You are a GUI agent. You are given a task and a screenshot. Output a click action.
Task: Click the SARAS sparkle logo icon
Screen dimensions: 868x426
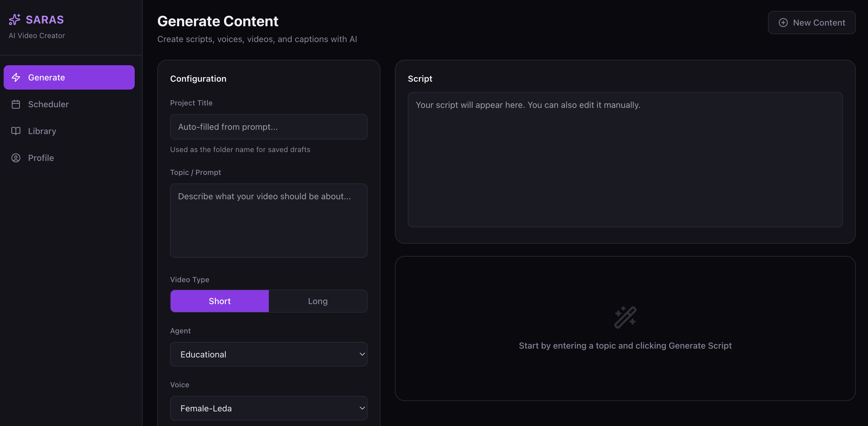15,20
